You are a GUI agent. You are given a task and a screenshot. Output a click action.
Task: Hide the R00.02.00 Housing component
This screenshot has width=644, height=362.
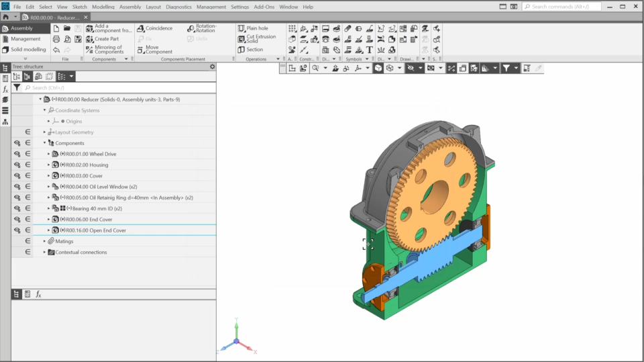(16, 165)
